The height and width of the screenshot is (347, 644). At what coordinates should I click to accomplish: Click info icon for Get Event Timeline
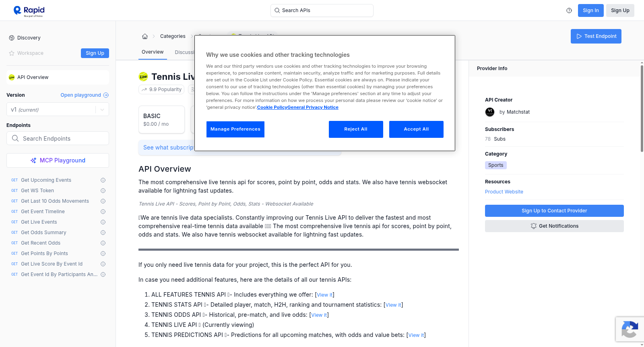point(103,212)
